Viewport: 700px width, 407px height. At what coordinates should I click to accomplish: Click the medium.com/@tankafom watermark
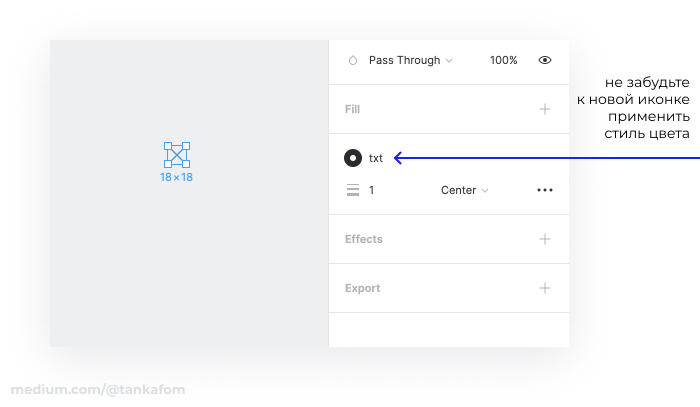[98, 390]
